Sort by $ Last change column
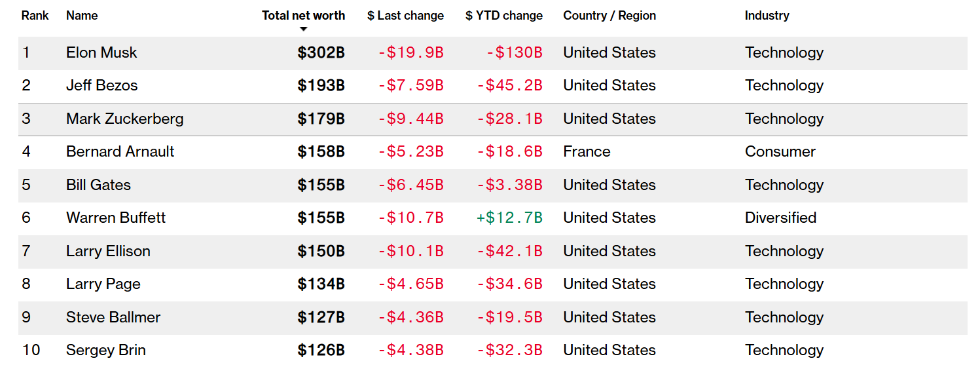Screen dimensions: 980x365 click(x=405, y=16)
